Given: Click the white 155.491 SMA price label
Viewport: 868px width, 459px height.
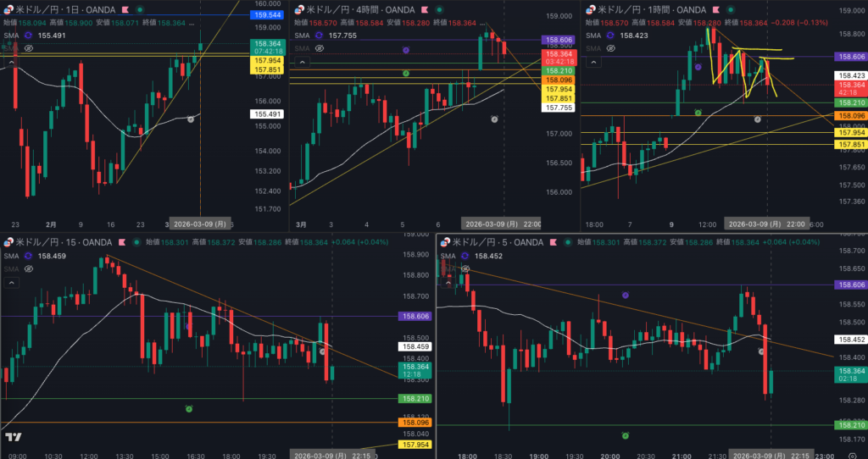Looking at the screenshot, I should 266,114.
